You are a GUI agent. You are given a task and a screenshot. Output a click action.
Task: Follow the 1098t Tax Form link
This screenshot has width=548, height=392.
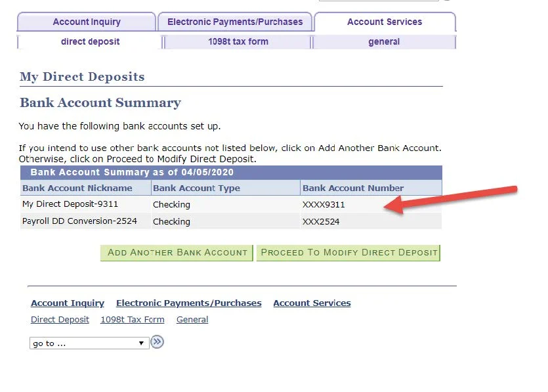tap(132, 320)
